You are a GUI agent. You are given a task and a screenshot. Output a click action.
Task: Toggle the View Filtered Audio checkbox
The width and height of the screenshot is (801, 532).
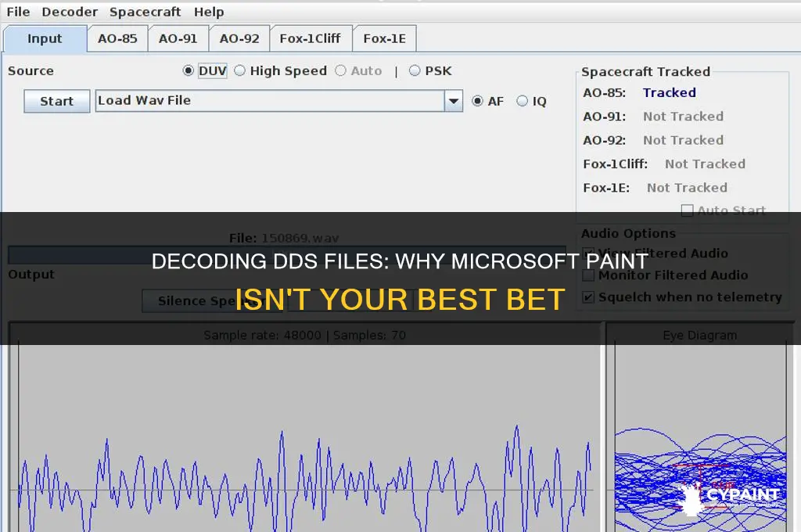pyautogui.click(x=588, y=253)
